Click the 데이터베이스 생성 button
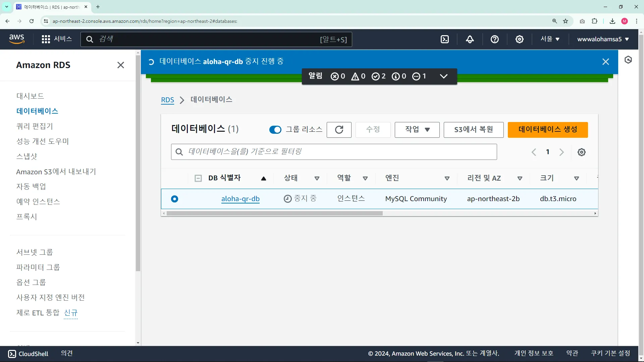The width and height of the screenshot is (644, 362). click(547, 130)
